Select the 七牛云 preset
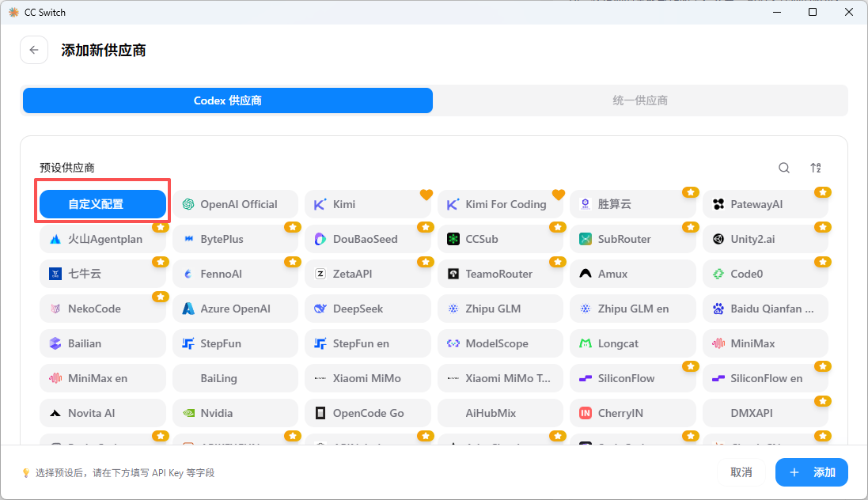The width and height of the screenshot is (868, 500). point(102,274)
